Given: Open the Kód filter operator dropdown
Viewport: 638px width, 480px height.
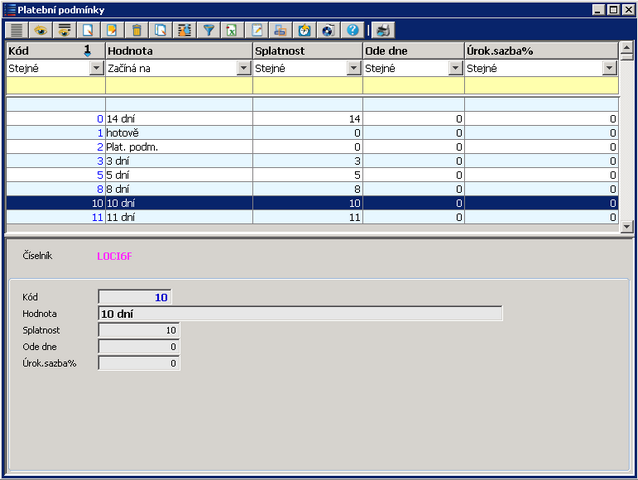Looking at the screenshot, I should click(x=96, y=68).
